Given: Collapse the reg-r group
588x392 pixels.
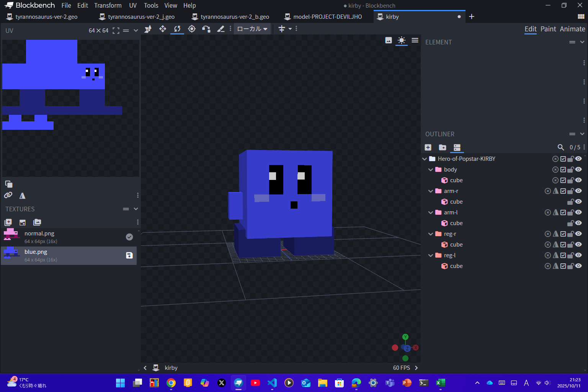Looking at the screenshot, I should point(431,234).
